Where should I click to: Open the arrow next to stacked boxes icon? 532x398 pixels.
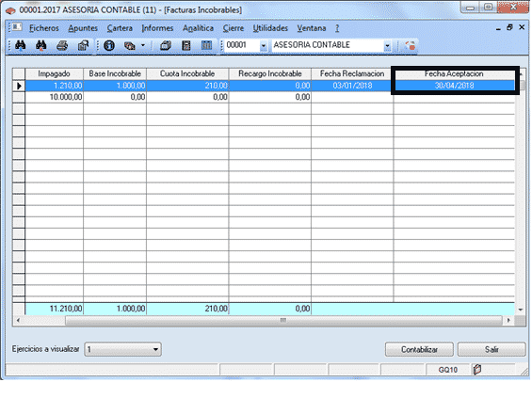[x=143, y=45]
